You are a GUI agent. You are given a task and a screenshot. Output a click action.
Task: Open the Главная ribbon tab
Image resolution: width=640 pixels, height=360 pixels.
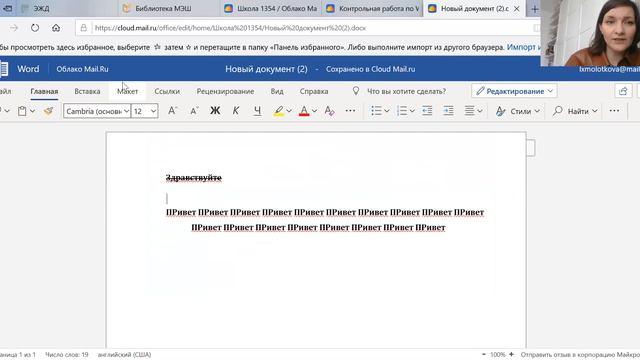(44, 91)
